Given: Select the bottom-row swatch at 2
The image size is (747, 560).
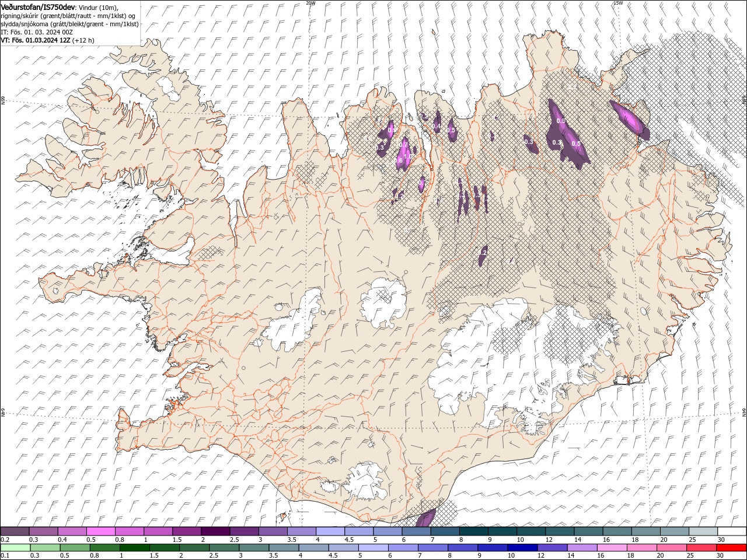Looking at the screenshot, I should click(x=194, y=548).
